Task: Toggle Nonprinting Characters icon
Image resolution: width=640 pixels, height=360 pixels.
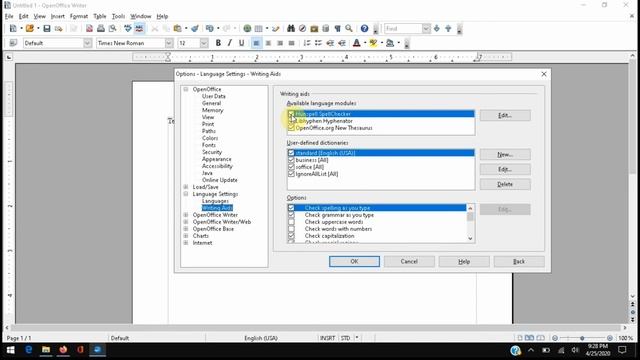Action: point(338,29)
